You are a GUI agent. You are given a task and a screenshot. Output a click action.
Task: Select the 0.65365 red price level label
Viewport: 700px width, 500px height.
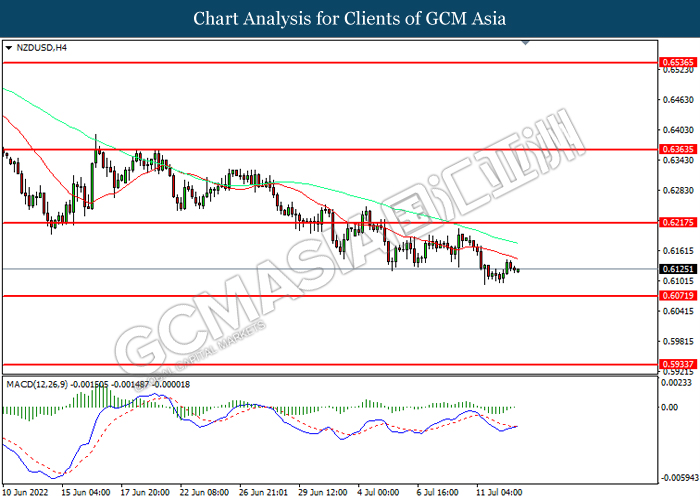677,62
